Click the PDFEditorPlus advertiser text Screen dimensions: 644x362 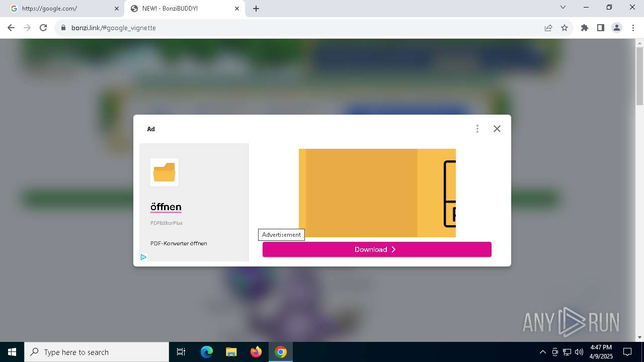pos(167,223)
